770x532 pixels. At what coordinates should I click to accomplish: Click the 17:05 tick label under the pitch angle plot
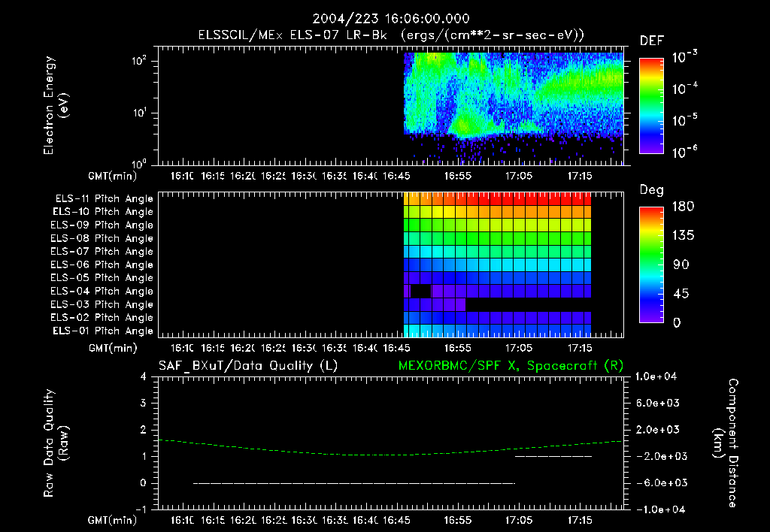(x=519, y=348)
